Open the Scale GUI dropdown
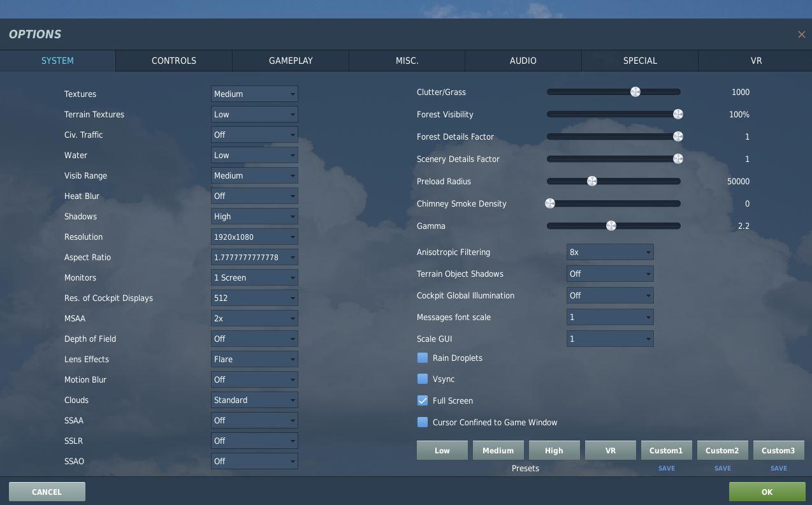This screenshot has height=505, width=812. (x=610, y=339)
